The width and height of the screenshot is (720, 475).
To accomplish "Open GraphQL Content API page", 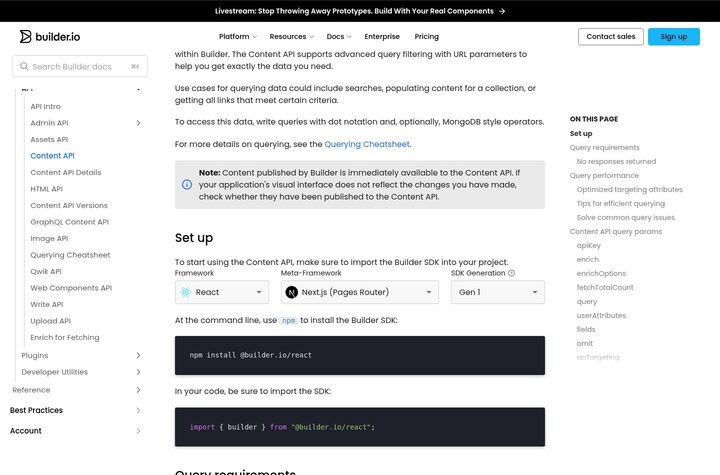I will click(x=69, y=222).
